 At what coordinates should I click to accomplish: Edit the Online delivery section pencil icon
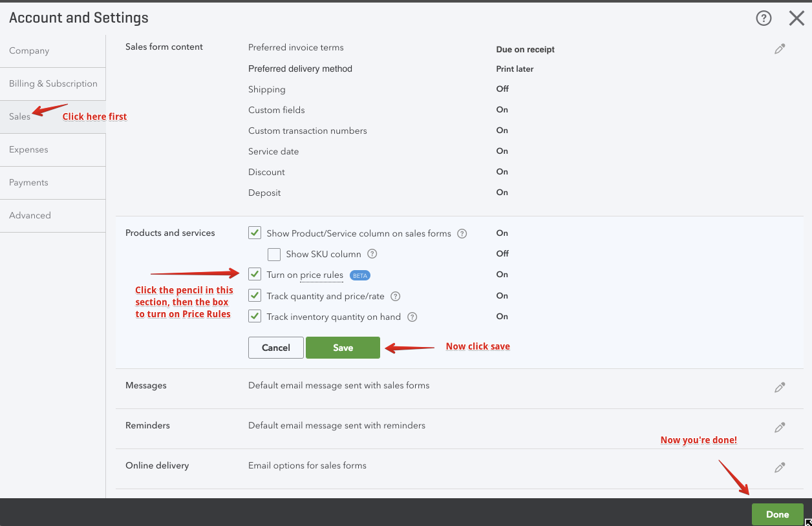[x=780, y=467]
